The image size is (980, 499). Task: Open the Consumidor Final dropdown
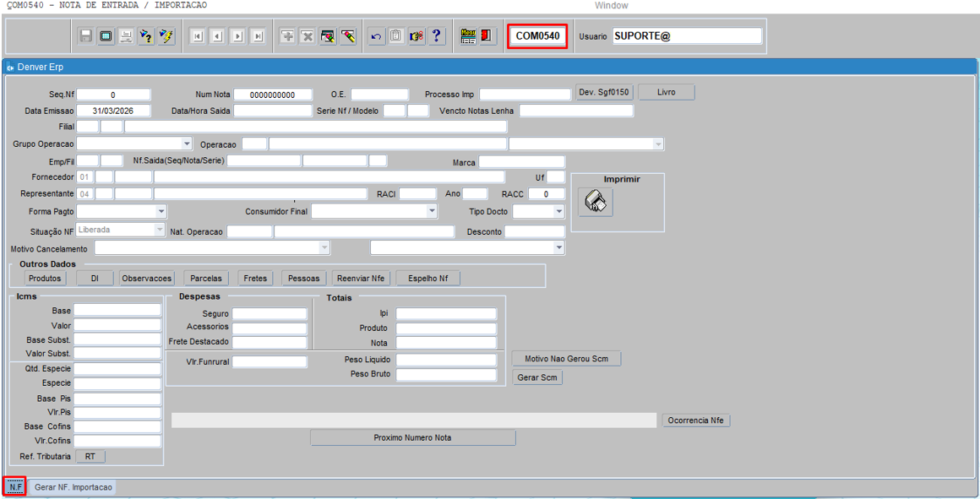[432, 212]
